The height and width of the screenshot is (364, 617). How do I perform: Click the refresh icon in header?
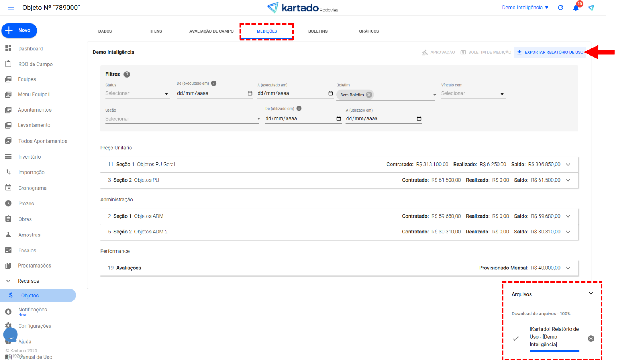coord(561,8)
